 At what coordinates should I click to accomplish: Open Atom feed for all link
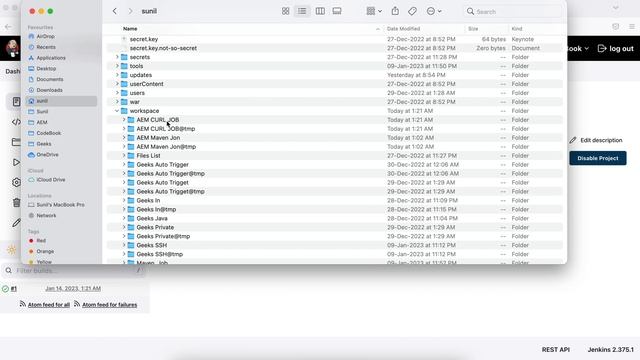49,305
